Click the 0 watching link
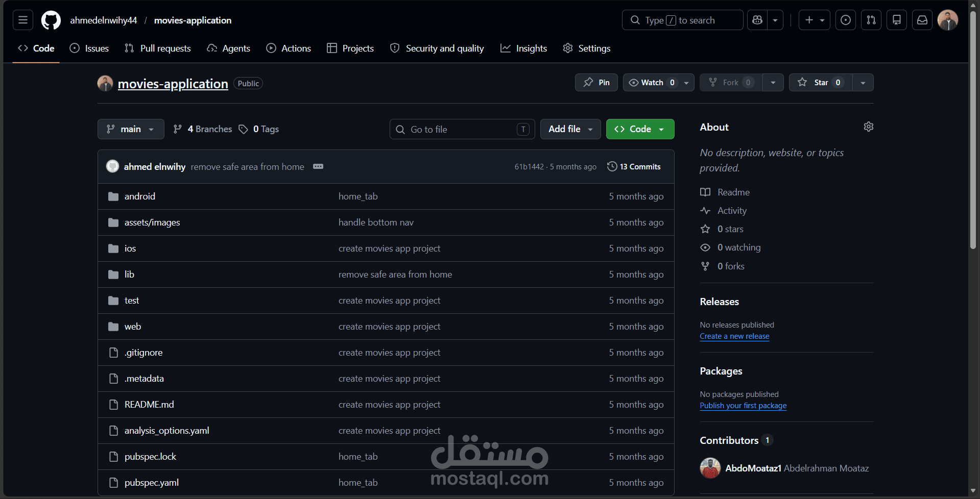This screenshot has height=499, width=980. [739, 247]
